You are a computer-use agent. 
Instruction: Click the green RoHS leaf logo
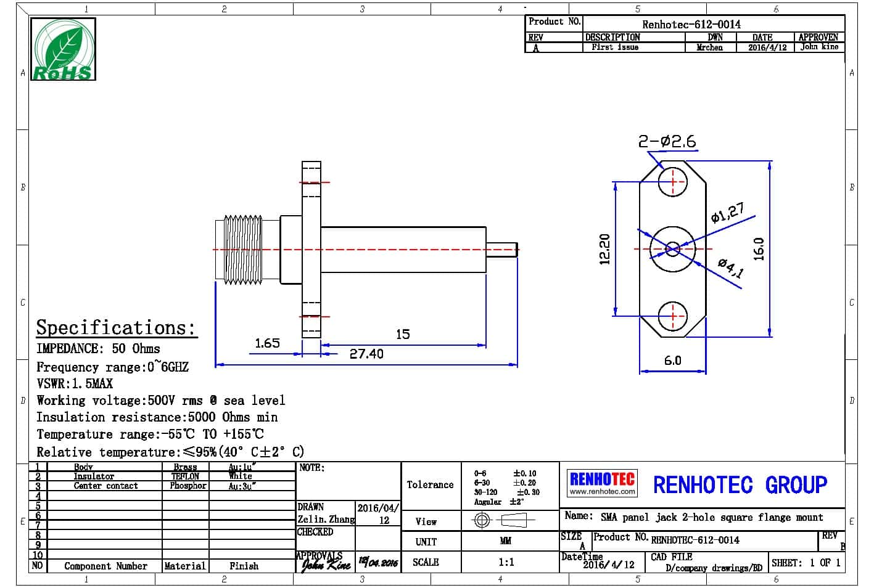(65, 49)
